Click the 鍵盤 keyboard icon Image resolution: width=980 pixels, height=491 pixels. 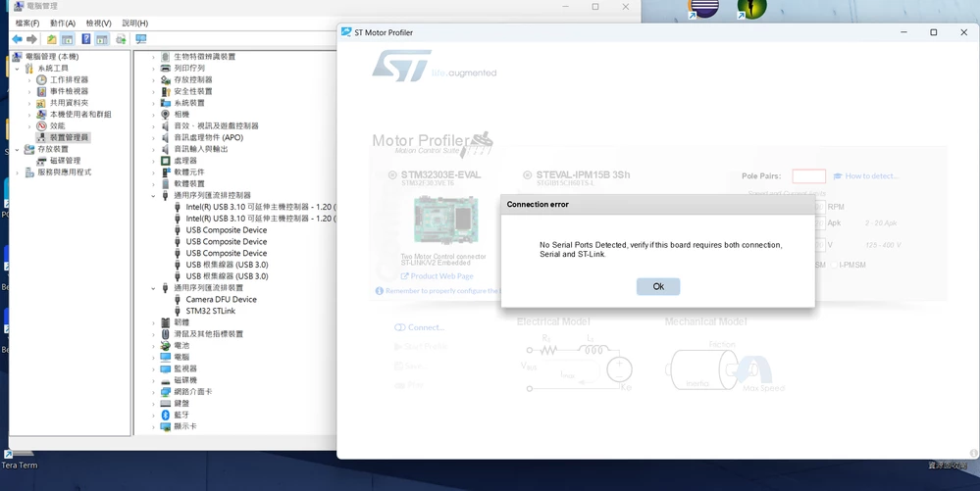tap(166, 403)
